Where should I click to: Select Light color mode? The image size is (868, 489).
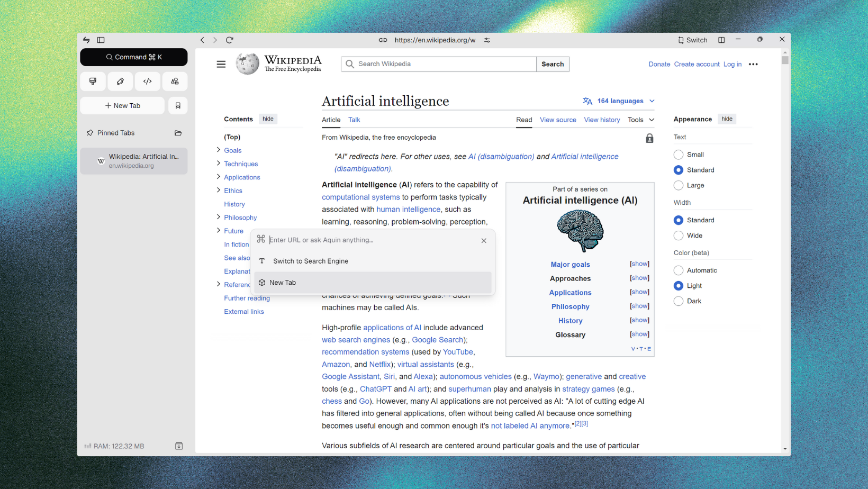click(x=679, y=286)
